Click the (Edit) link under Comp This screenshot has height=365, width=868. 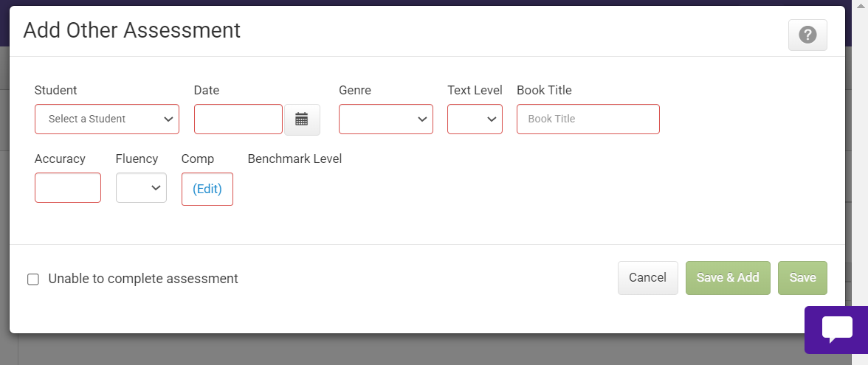207,189
